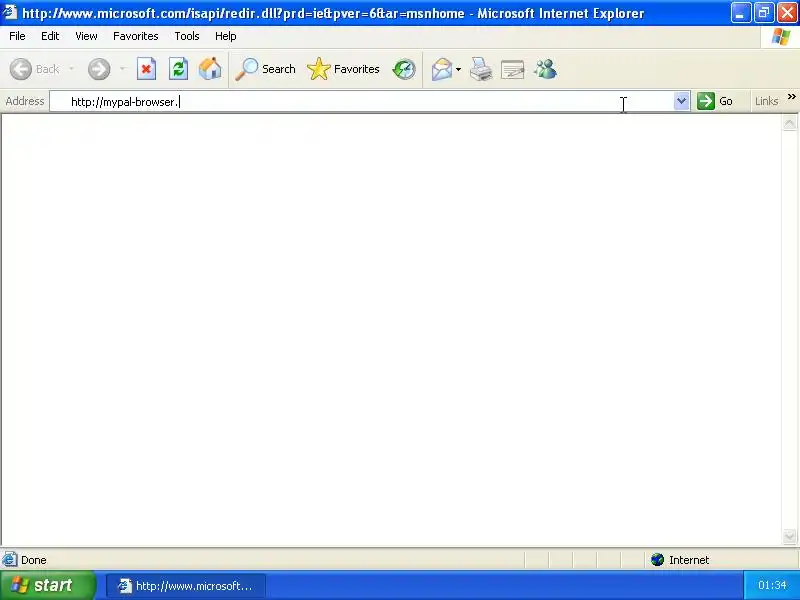
Task: Click the scroll up arrow
Action: (x=789, y=123)
